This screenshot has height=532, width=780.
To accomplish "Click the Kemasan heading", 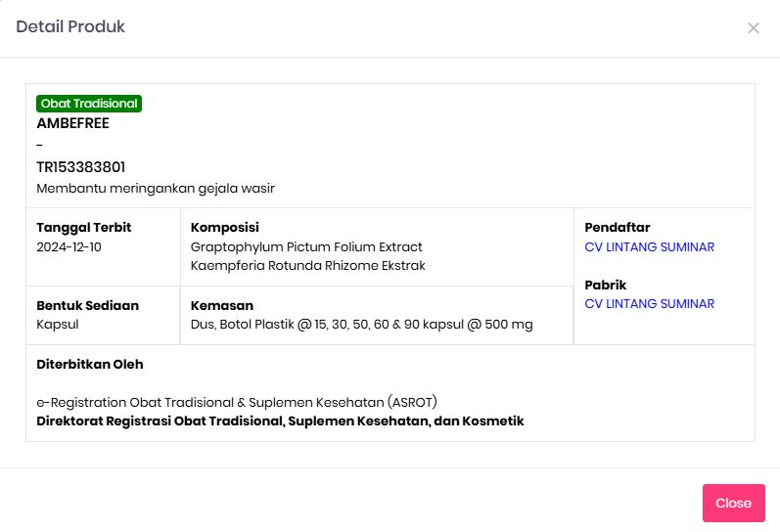I will pos(221,305).
